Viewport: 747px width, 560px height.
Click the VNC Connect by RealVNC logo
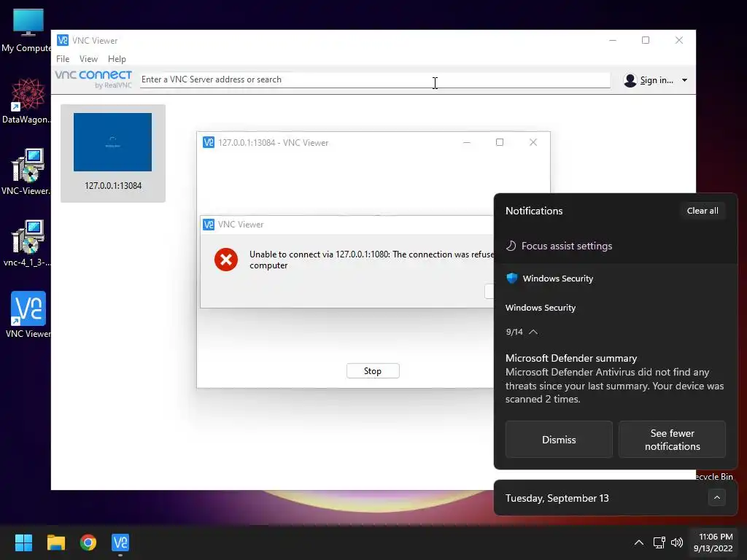coord(93,79)
